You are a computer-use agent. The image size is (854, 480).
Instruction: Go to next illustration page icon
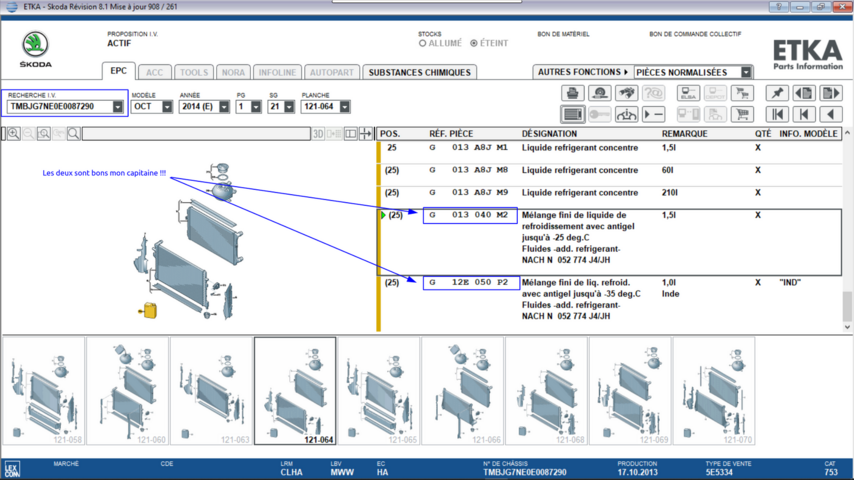click(x=831, y=93)
